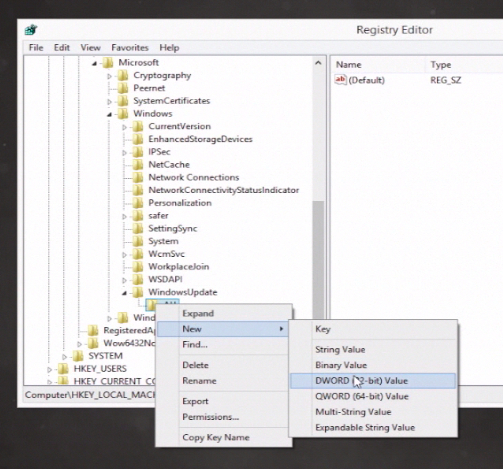Choose Rename in the context menu
The width and height of the screenshot is (503, 469).
click(224, 381)
